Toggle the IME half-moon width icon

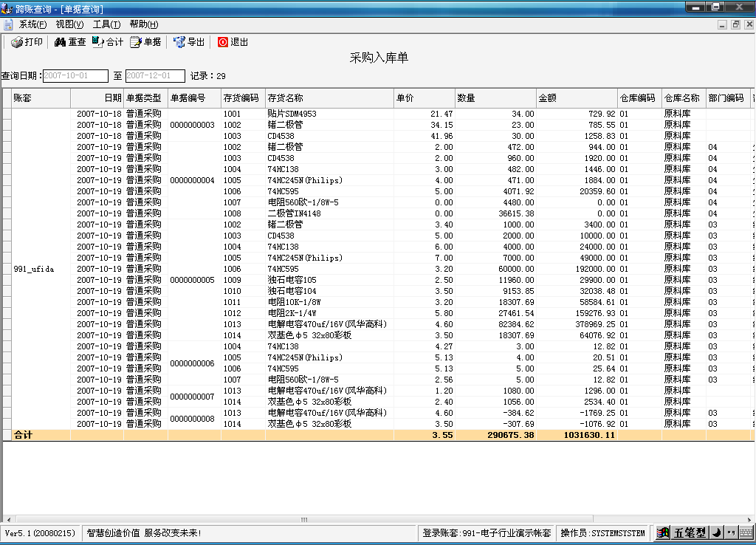coord(716,533)
